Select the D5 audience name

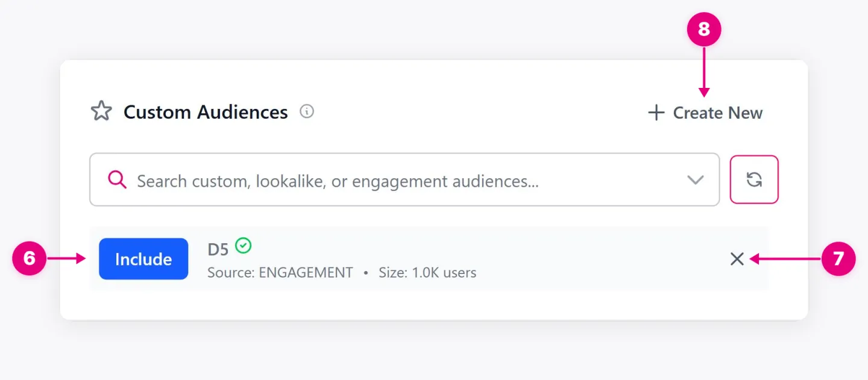point(218,249)
